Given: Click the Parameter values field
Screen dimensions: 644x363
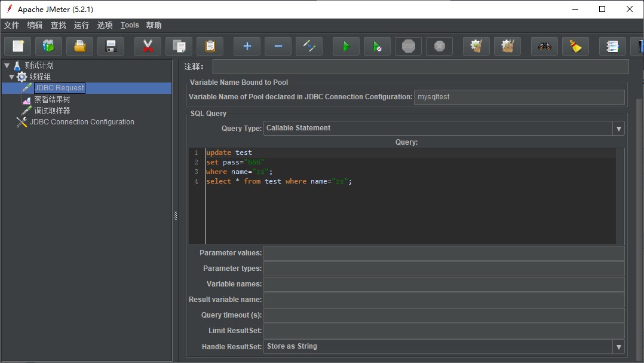Looking at the screenshot, I should 444,253.
